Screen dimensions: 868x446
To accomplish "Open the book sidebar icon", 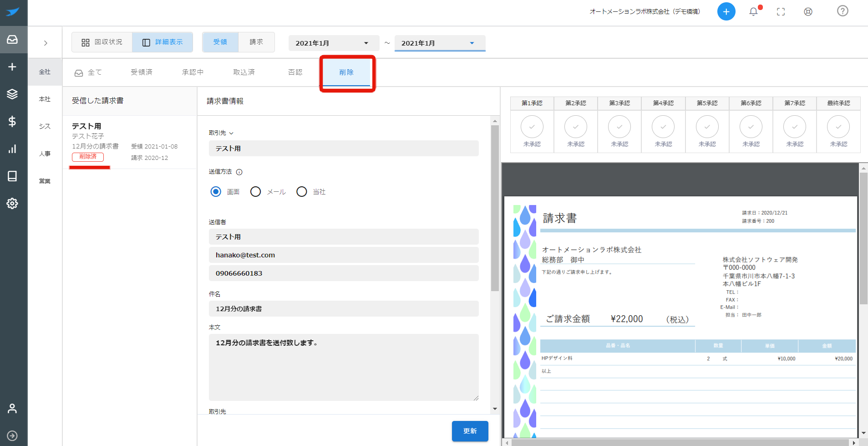I will point(12,176).
